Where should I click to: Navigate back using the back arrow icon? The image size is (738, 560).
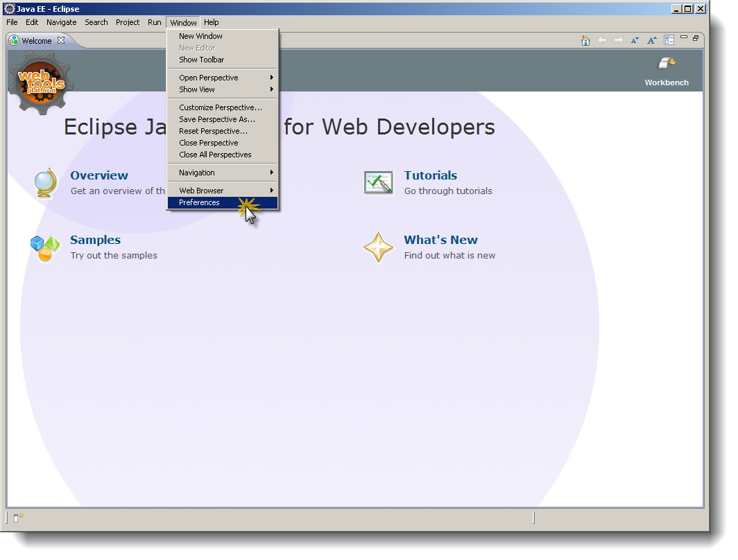click(x=603, y=40)
